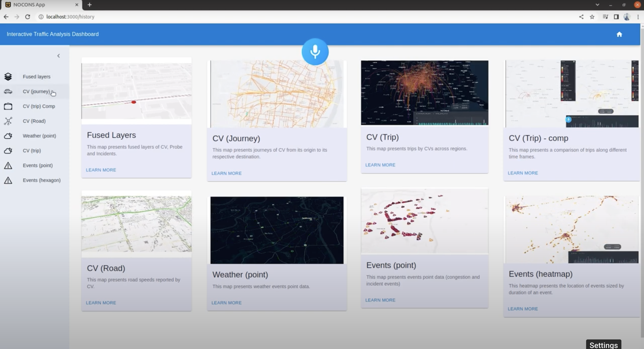This screenshot has width=644, height=349.
Task: Select Events (hexagon) in the sidebar
Action: tap(34, 180)
